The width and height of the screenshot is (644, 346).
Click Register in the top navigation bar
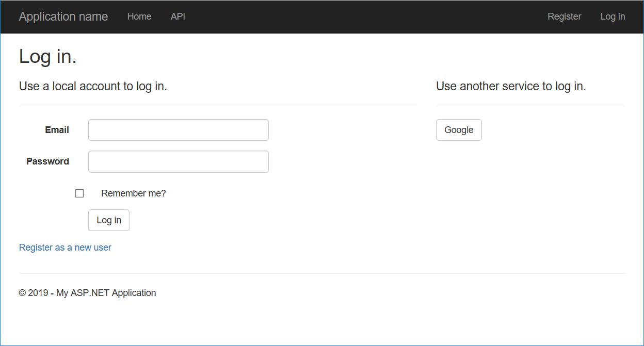[564, 17]
